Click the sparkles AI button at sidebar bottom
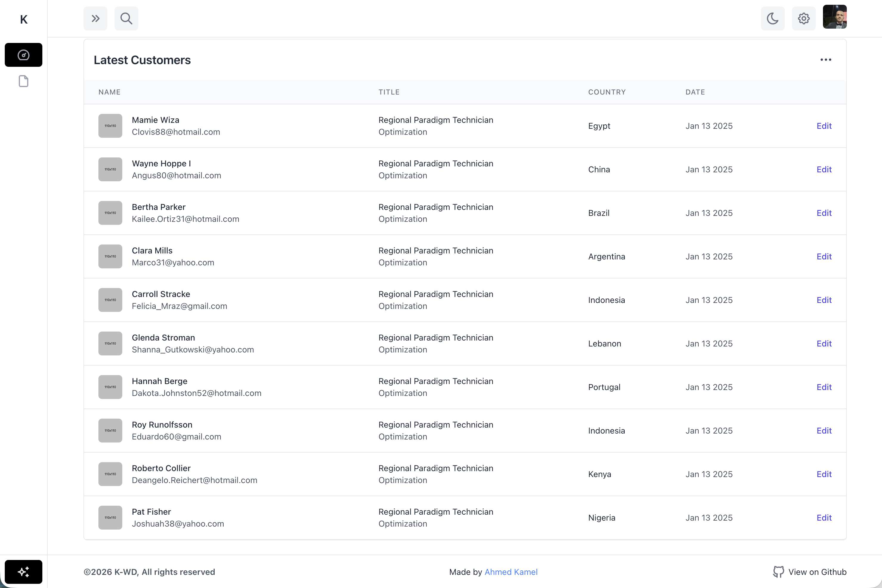 tap(24, 572)
